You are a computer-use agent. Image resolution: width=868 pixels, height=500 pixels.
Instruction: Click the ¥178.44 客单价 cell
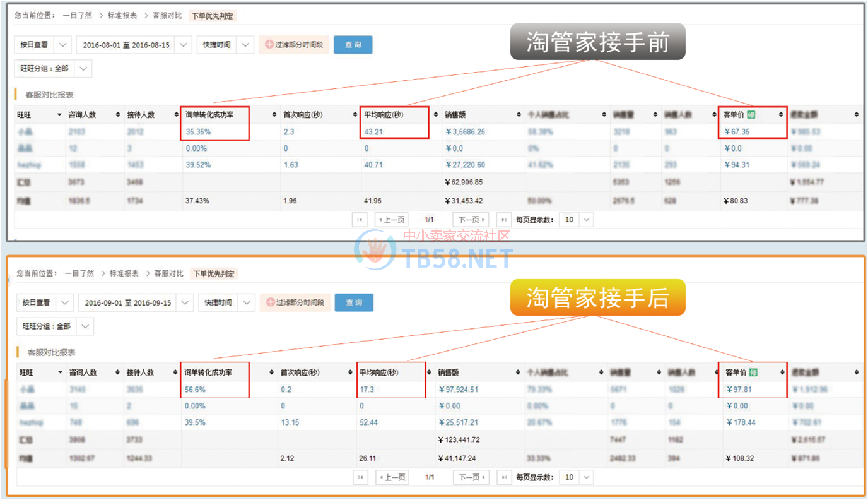(x=741, y=422)
